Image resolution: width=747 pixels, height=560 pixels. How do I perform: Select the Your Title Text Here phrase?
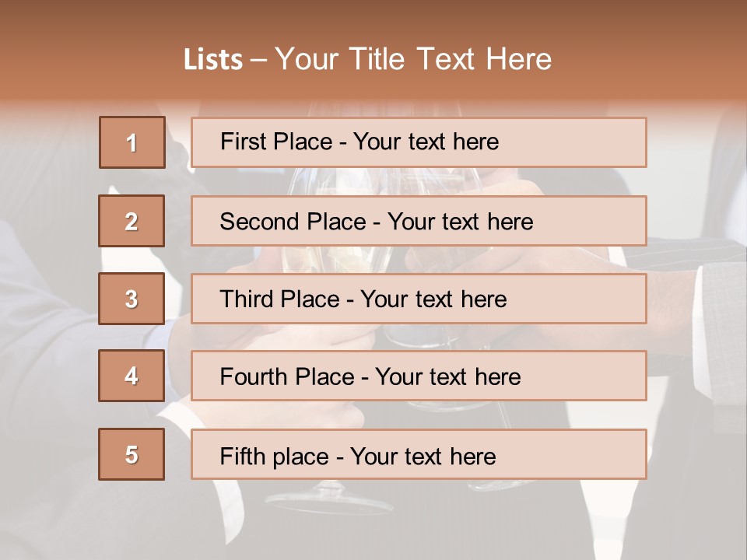click(413, 60)
